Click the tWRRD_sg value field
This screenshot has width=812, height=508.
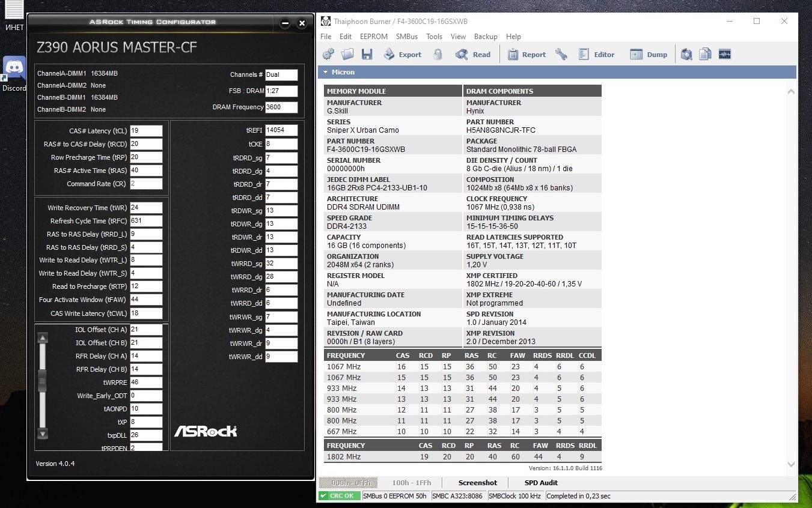click(x=281, y=264)
